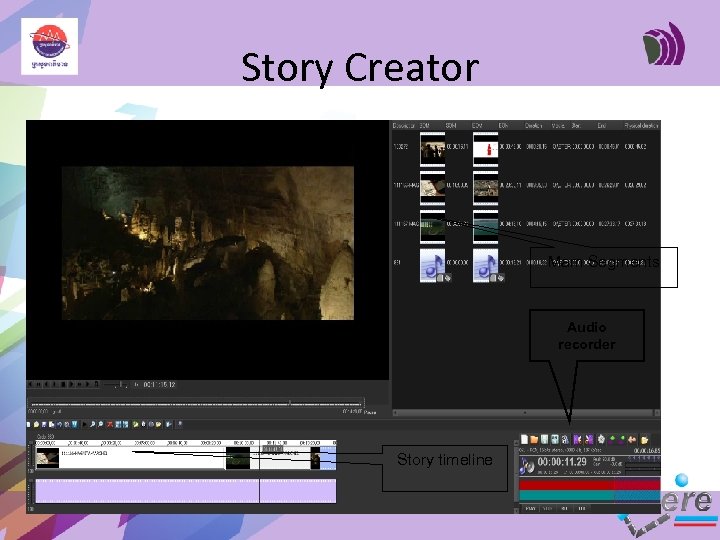The height and width of the screenshot is (540, 720).
Task: Click the 00:00:11.29 recorder timecode display
Action: pyautogui.click(x=562, y=461)
